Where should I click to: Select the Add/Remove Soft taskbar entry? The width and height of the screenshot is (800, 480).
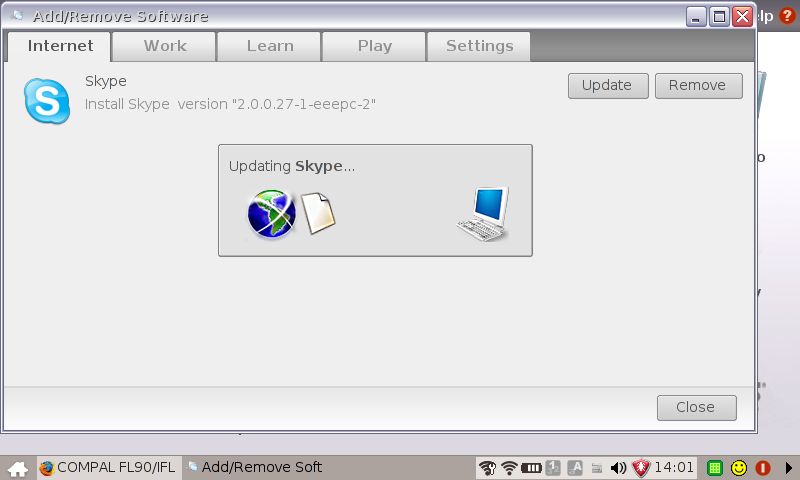pos(254,467)
